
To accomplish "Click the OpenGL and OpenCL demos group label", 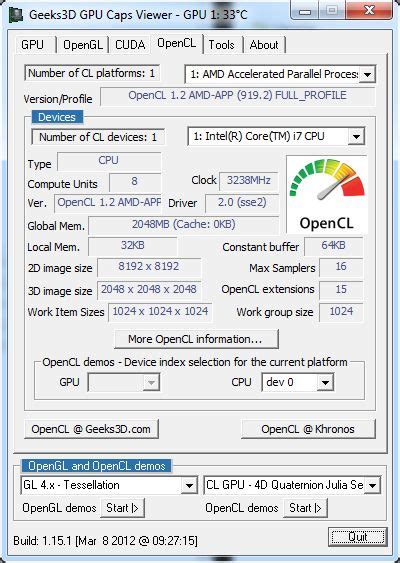I will [x=96, y=466].
